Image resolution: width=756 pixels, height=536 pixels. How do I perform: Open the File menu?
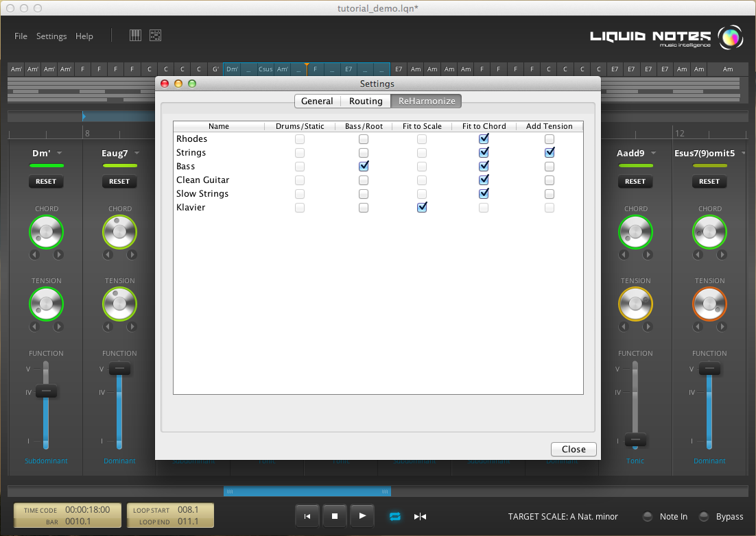click(x=21, y=36)
